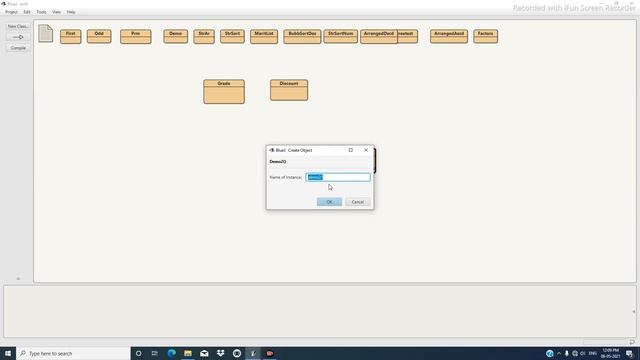Open the notification center icon
Screen dimensions: 640x360
[x=629, y=353]
